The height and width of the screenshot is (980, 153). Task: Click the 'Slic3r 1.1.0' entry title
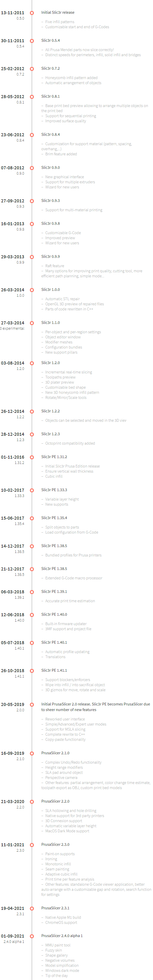click(50, 323)
